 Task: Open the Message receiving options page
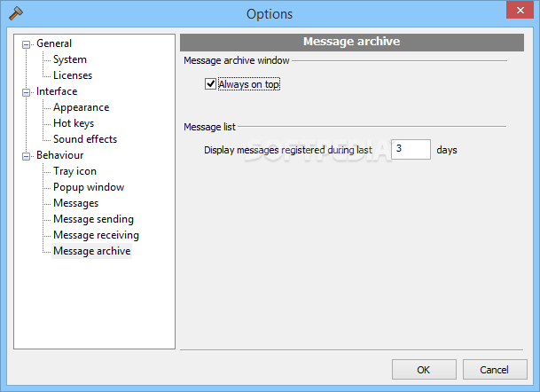(96, 235)
